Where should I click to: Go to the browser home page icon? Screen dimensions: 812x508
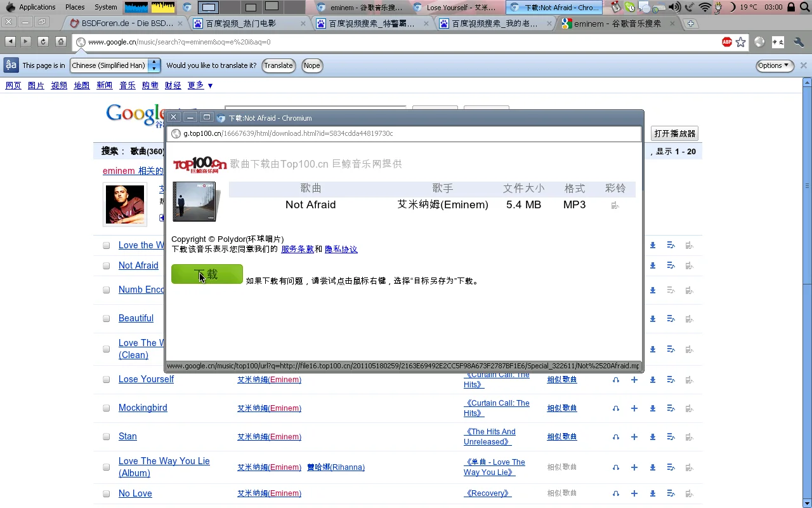coord(61,42)
